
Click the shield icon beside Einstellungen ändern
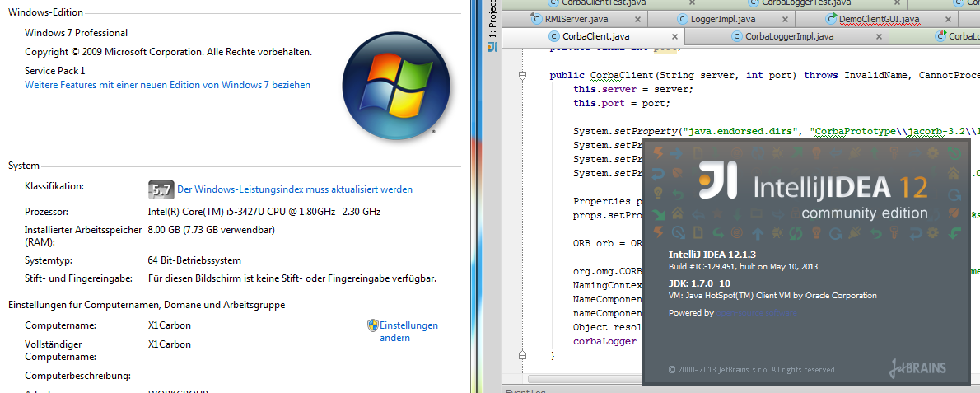[372, 325]
